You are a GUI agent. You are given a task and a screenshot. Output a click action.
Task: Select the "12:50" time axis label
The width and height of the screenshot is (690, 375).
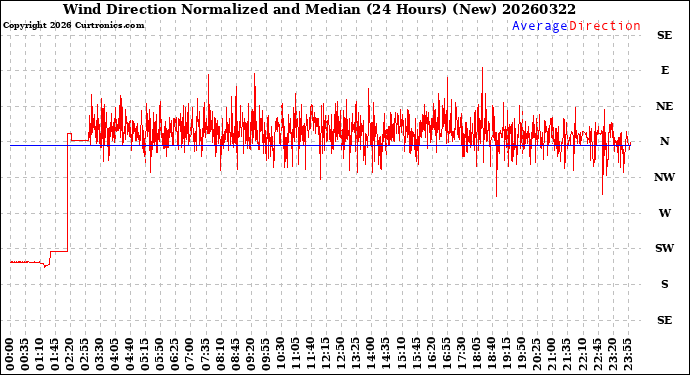click(x=340, y=354)
